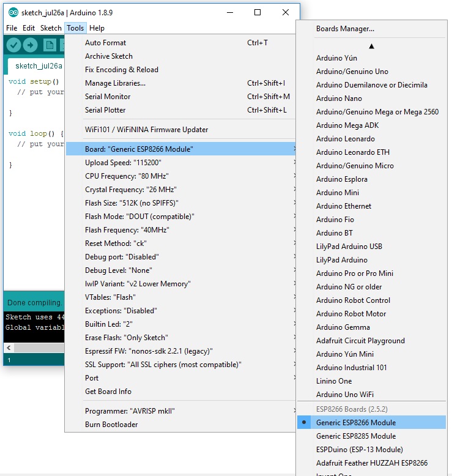The height and width of the screenshot is (476, 452).
Task: Select the Adafruit Circuit Playground board
Action: (x=371, y=340)
